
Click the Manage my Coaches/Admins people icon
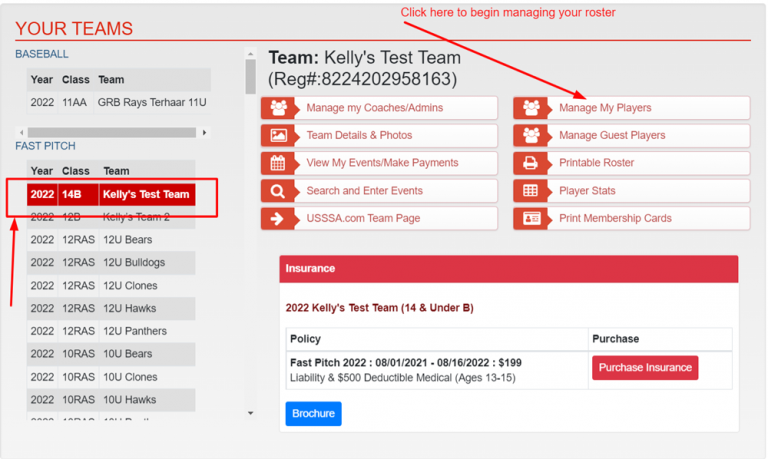278,108
